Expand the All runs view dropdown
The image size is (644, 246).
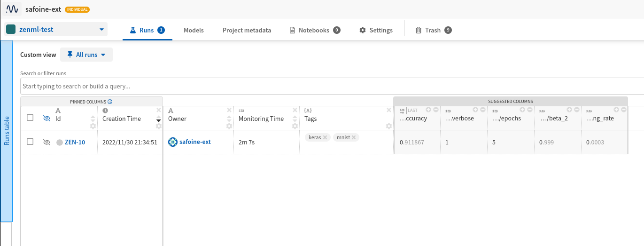click(x=86, y=55)
